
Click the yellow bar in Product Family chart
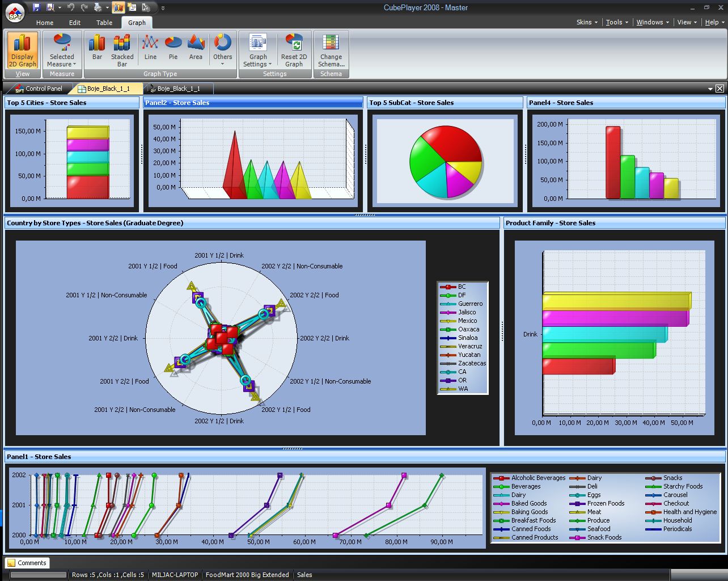(x=616, y=301)
